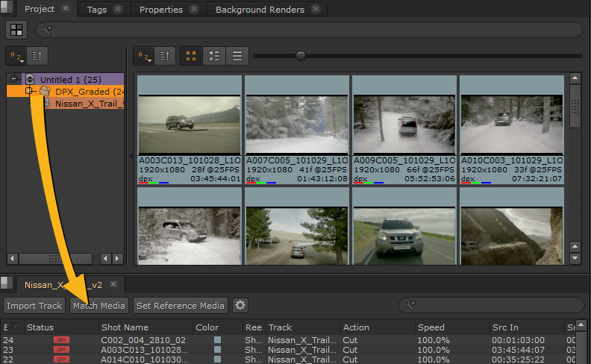Image resolution: width=591 pixels, height=364 pixels.
Task: Toggle sort direction in the bin view
Action: pos(166,56)
